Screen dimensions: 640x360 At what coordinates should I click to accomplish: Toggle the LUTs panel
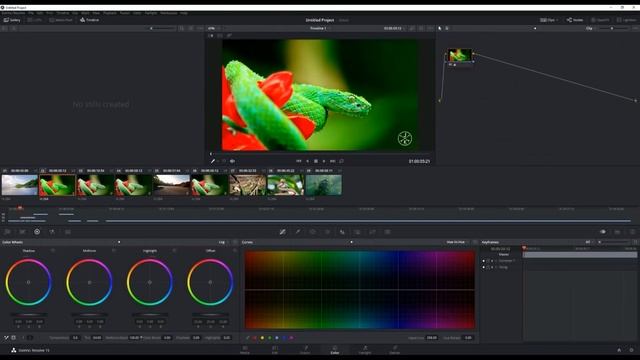[35, 20]
